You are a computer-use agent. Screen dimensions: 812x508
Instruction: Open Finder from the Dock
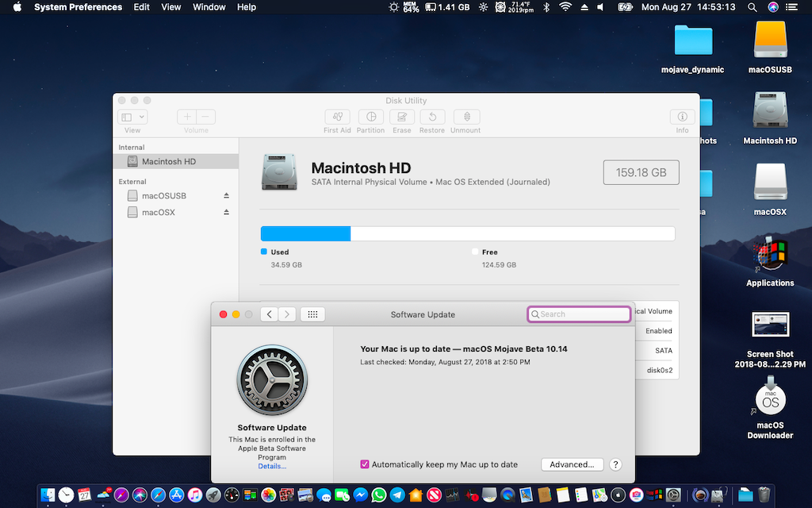coord(48,495)
